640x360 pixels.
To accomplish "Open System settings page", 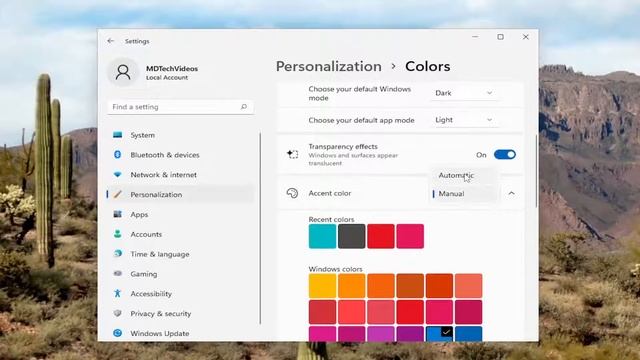I will tap(180, 135).
